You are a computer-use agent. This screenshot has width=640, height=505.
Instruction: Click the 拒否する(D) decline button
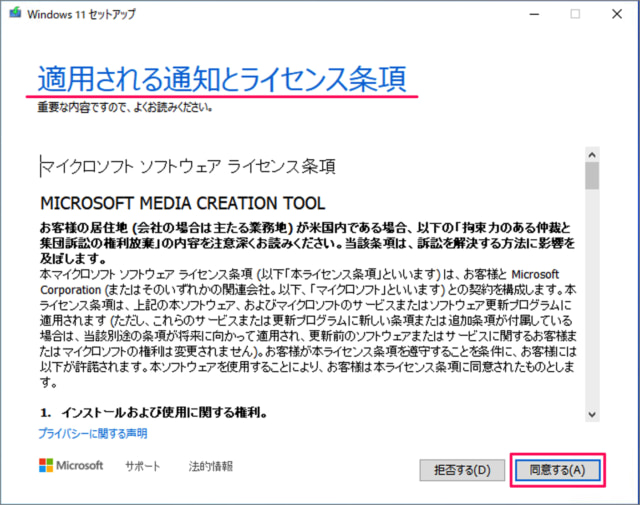point(462,470)
